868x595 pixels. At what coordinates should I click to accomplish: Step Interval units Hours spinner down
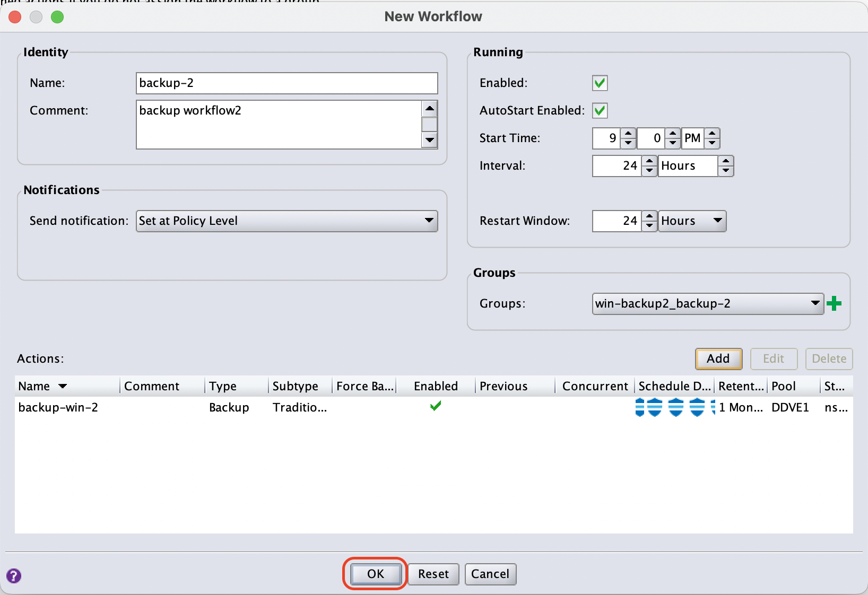pyautogui.click(x=726, y=171)
